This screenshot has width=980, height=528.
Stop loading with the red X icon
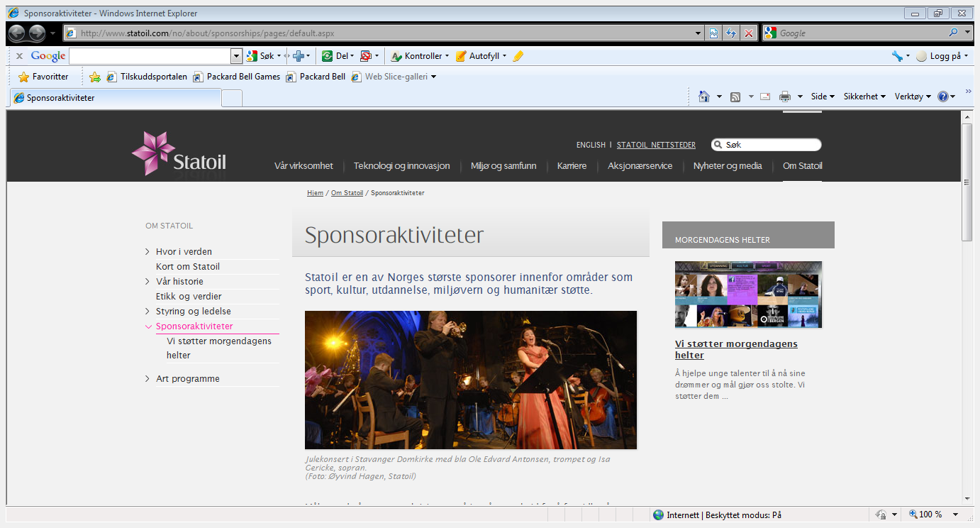(748, 33)
